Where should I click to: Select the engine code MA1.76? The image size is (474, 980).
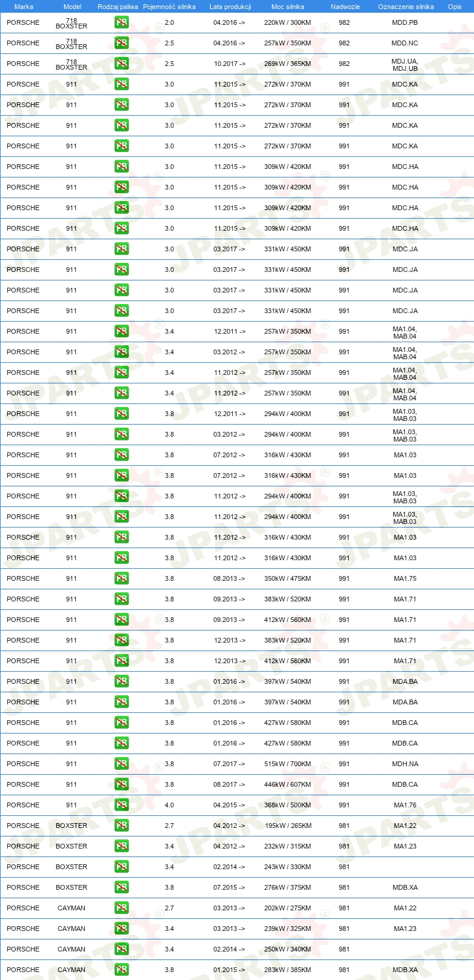(x=405, y=805)
